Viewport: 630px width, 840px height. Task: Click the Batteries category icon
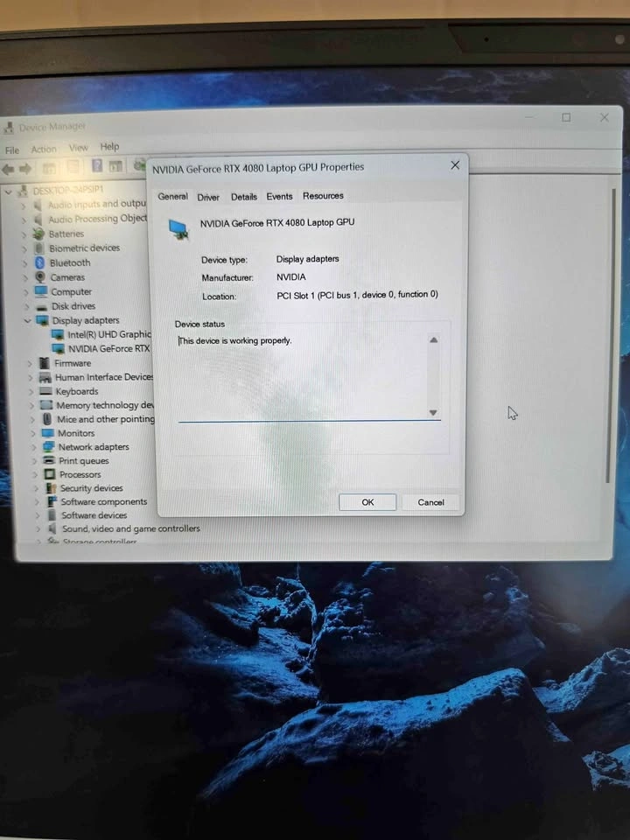(38, 234)
